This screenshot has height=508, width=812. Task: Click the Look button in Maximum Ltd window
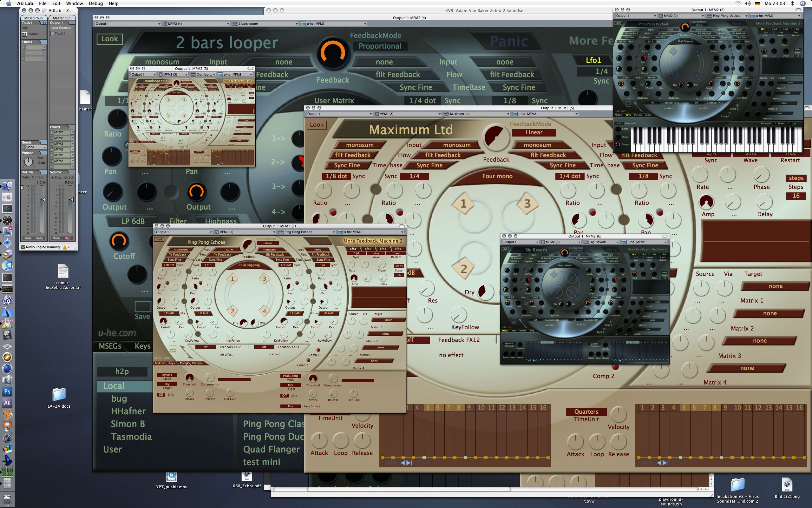[317, 125]
